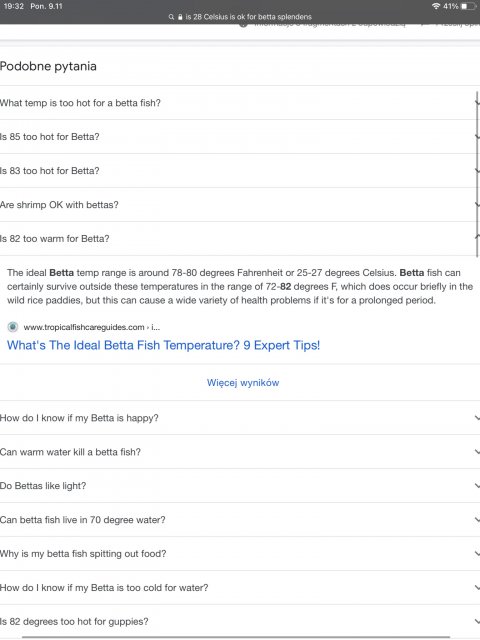
Task: Expand 'Is 83 too hot for Betta?'
Action: point(240,171)
